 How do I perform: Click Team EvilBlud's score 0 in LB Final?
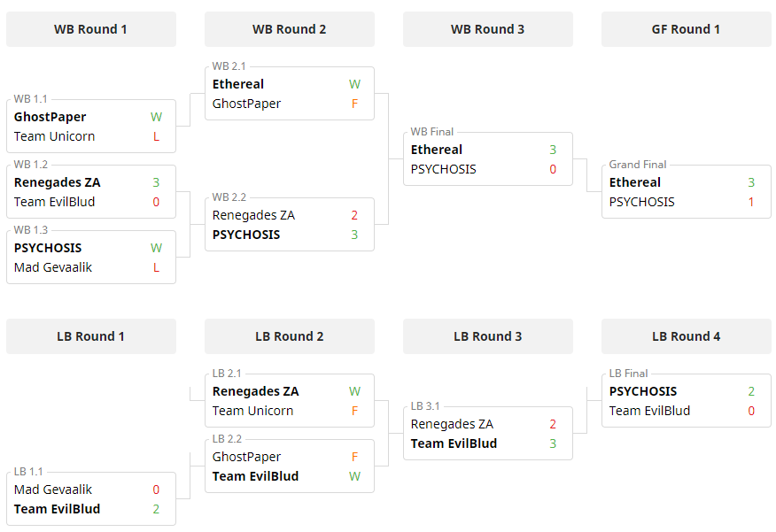[x=751, y=411]
